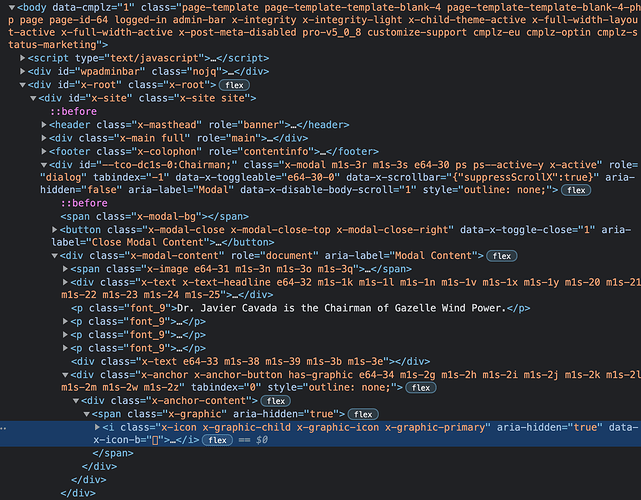
Task: Expand the script text/javascript node
Action: (x=24, y=58)
